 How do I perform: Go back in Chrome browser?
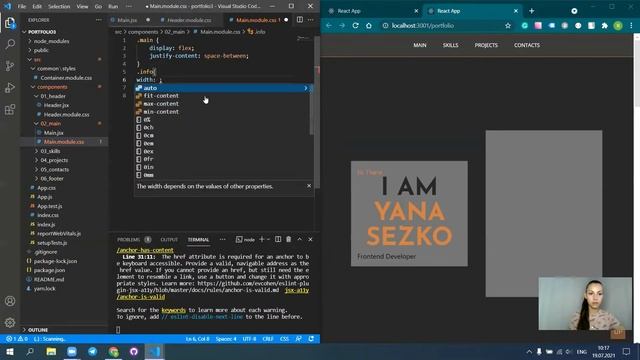pos(329,25)
